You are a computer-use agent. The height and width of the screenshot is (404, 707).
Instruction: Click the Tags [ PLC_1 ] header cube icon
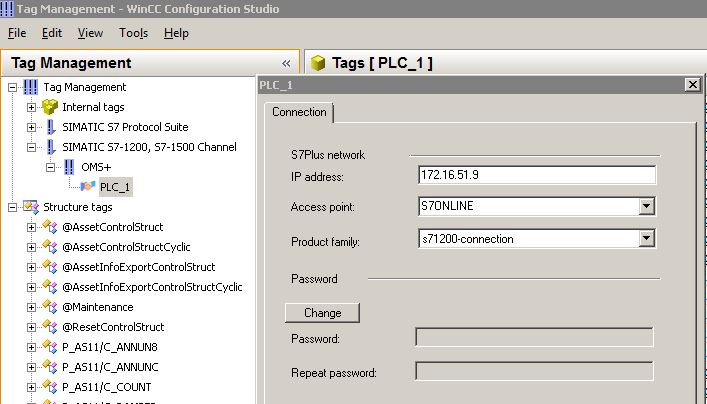[318, 63]
